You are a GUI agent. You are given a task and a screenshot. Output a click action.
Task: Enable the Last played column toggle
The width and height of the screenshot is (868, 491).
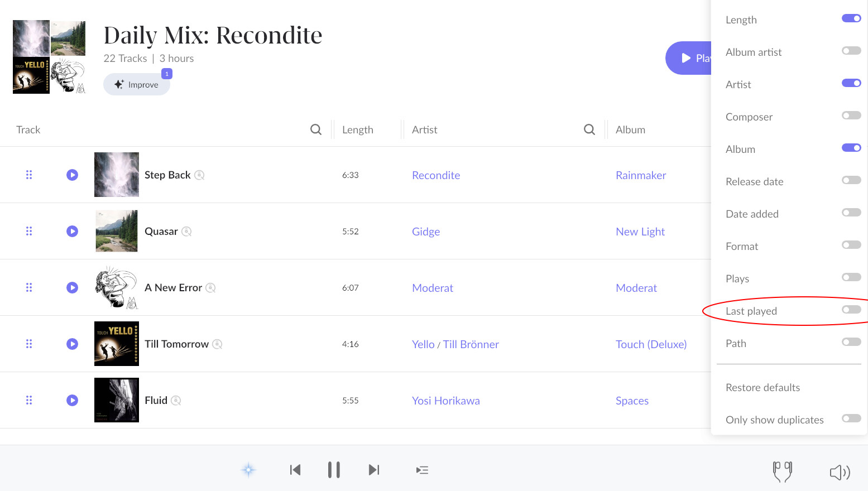tap(851, 310)
